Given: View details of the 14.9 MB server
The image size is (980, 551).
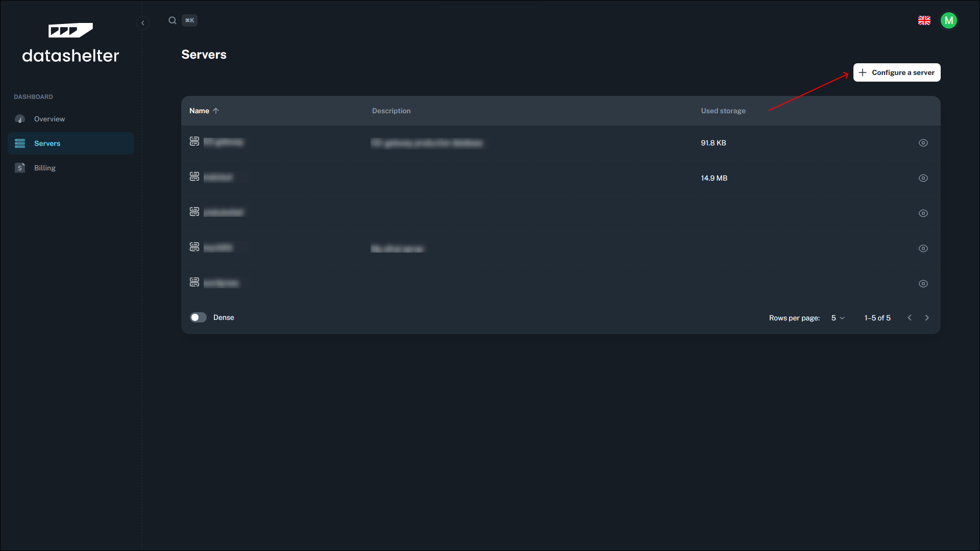Looking at the screenshot, I should (923, 178).
